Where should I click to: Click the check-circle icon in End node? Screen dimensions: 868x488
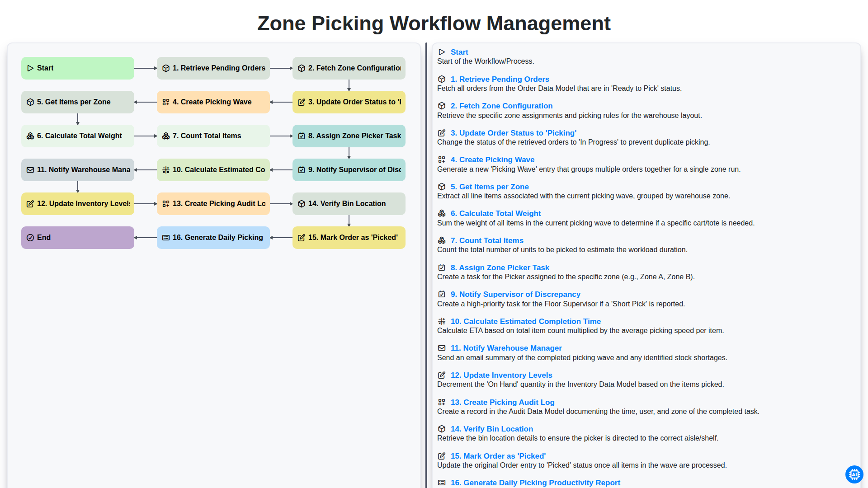pos(30,238)
